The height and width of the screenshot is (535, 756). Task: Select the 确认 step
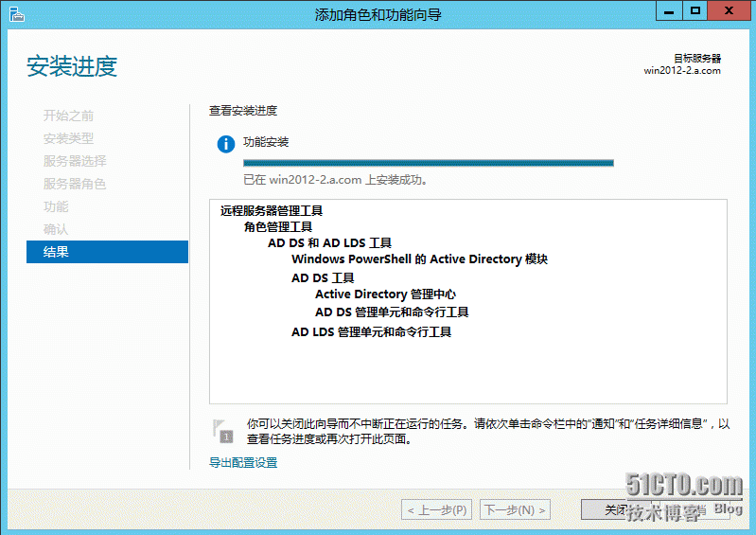[56, 229]
